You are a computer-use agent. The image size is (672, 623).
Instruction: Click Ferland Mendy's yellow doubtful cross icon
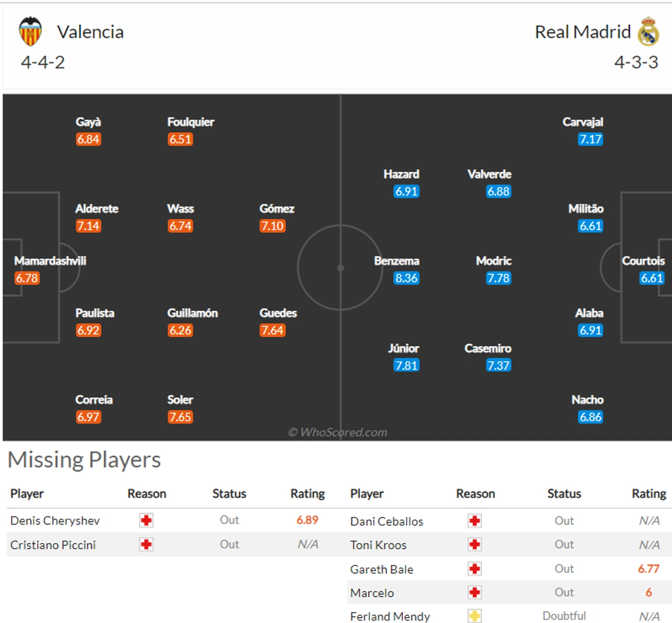[475, 616]
